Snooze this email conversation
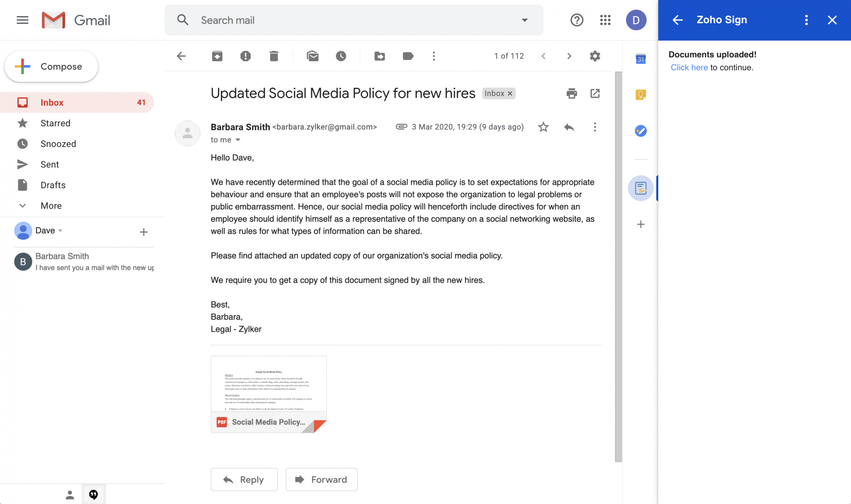The width and height of the screenshot is (851, 504). [x=341, y=56]
